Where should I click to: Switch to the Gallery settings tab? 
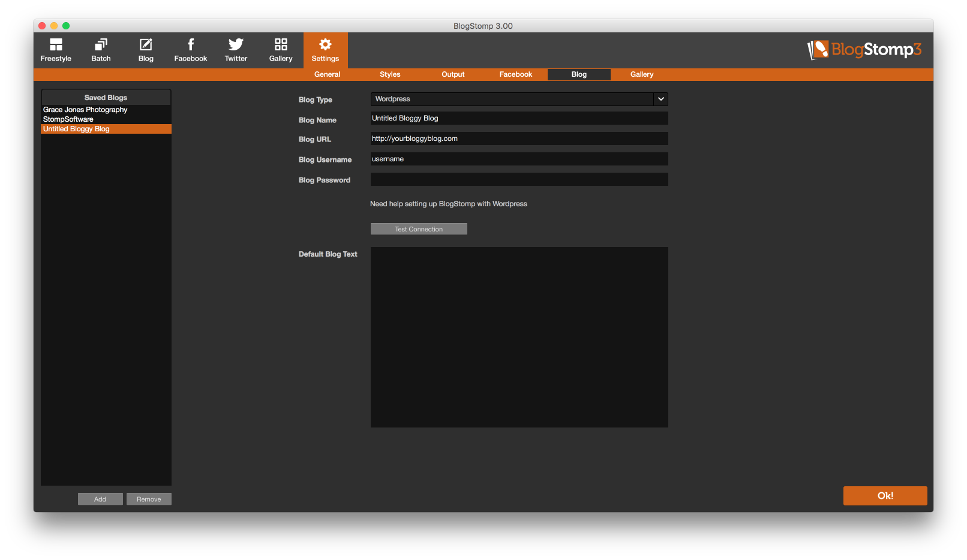(642, 74)
